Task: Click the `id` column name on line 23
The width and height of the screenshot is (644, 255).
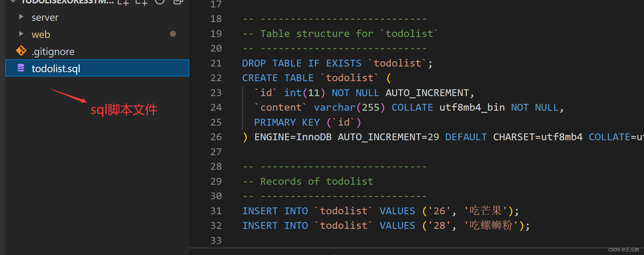Action: tap(266, 93)
